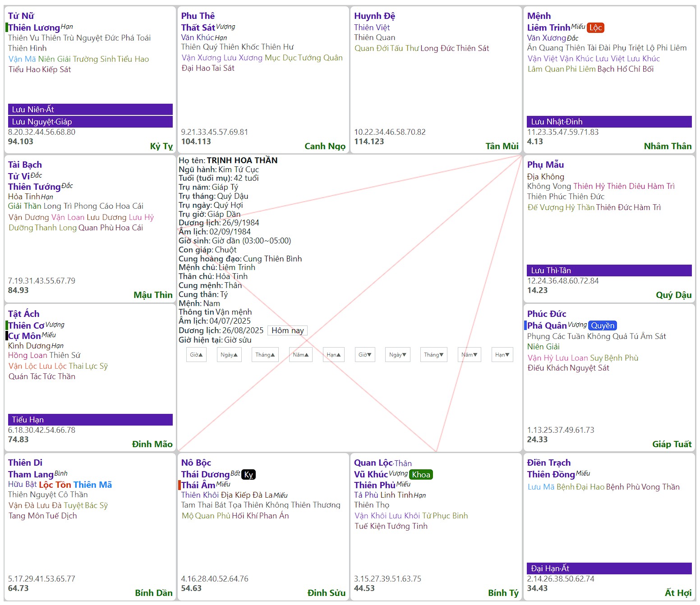Click the Hạn▲ increase period button

coord(334,355)
